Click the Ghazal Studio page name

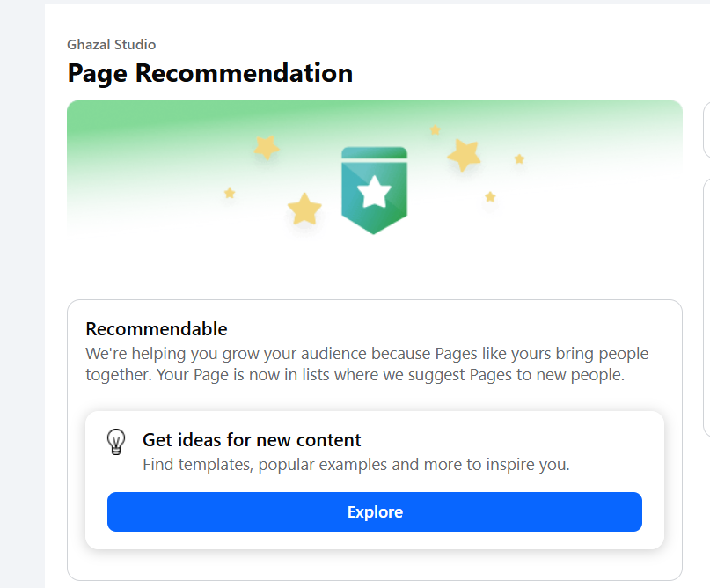click(112, 44)
